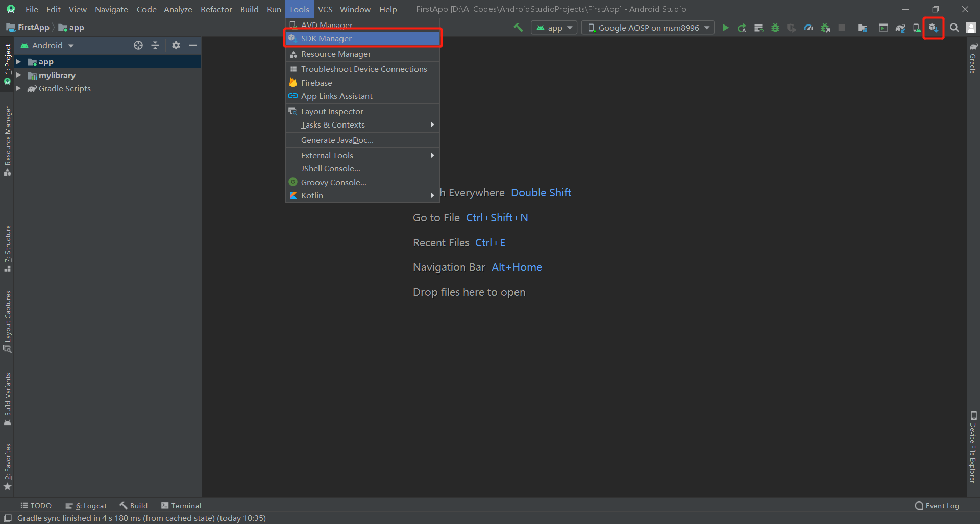
Task: Open External Tools submenu
Action: (x=362, y=155)
